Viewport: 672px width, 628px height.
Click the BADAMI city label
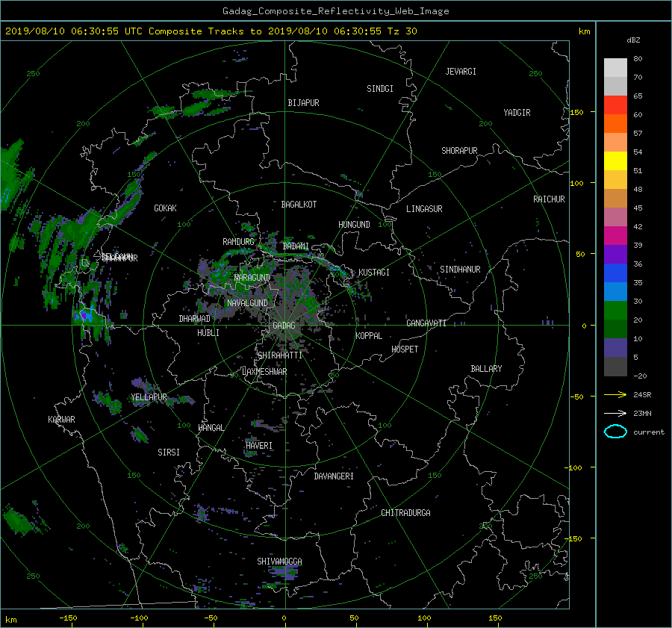[296, 246]
